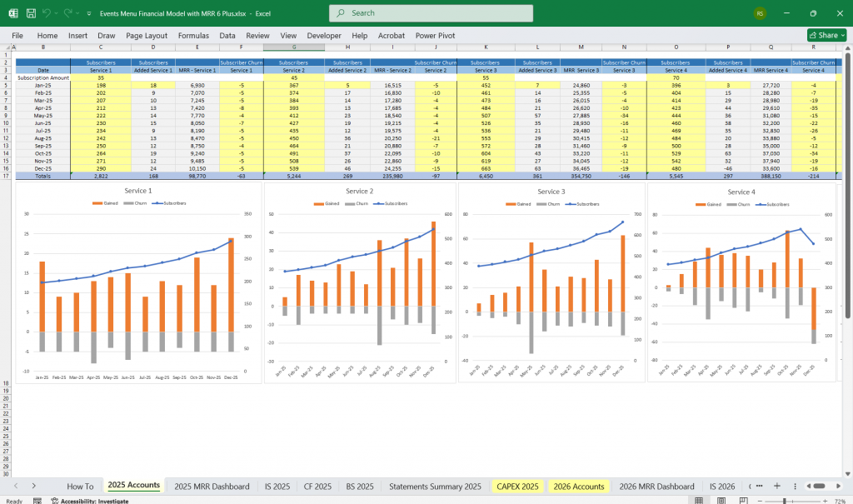Click inside the Search box

pyautogui.click(x=431, y=13)
